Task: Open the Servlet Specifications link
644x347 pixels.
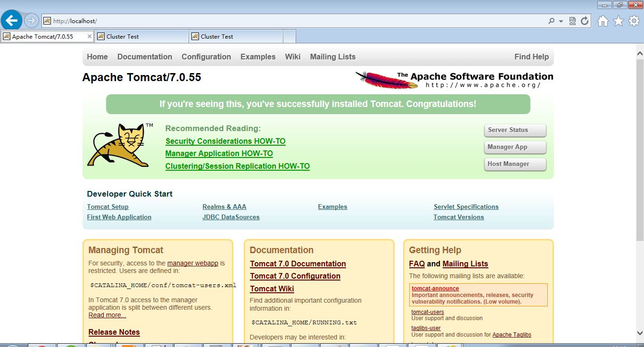Action: pos(466,207)
